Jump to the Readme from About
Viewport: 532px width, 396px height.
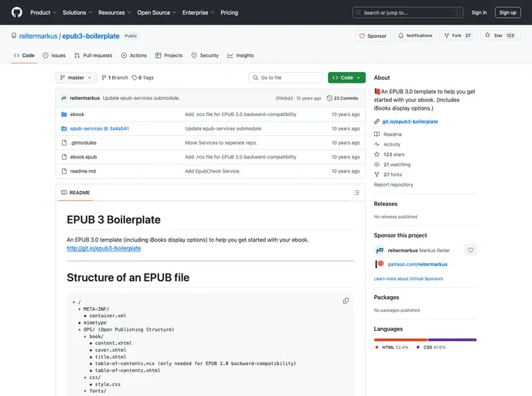pyautogui.click(x=388, y=135)
